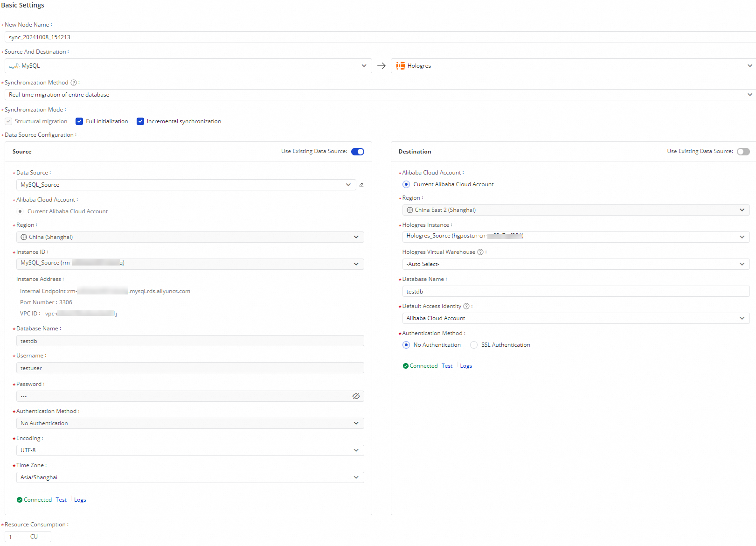Click the Test link in the Destination panel
The image size is (756, 546).
(447, 366)
